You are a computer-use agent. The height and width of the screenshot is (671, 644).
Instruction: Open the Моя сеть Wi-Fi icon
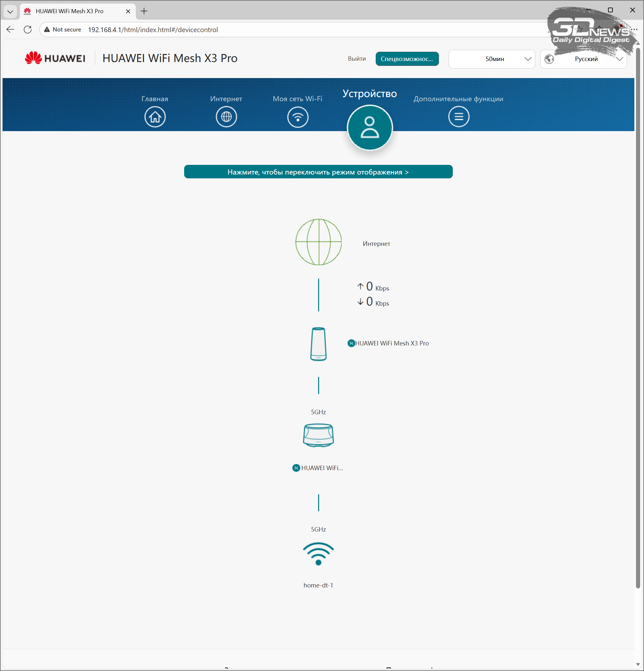point(298,117)
